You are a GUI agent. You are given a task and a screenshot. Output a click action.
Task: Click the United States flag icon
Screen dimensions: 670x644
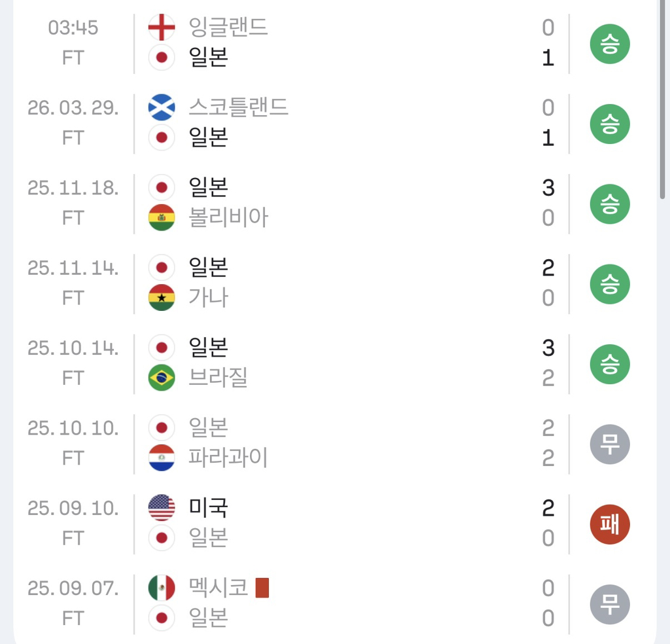coord(162,508)
